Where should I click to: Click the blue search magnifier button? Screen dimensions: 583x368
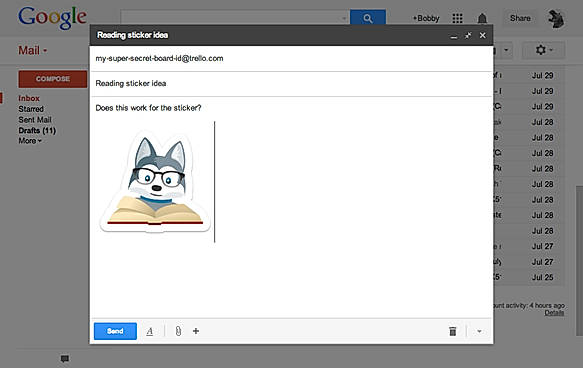coord(368,18)
